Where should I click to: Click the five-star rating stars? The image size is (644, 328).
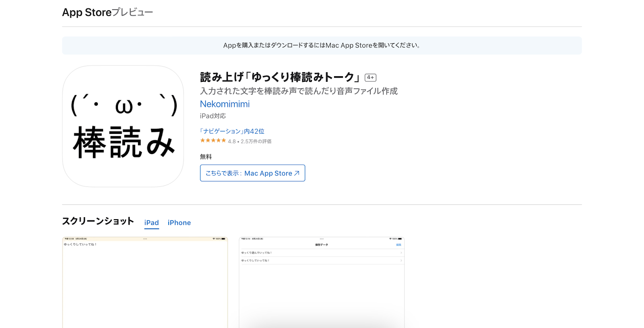click(213, 141)
